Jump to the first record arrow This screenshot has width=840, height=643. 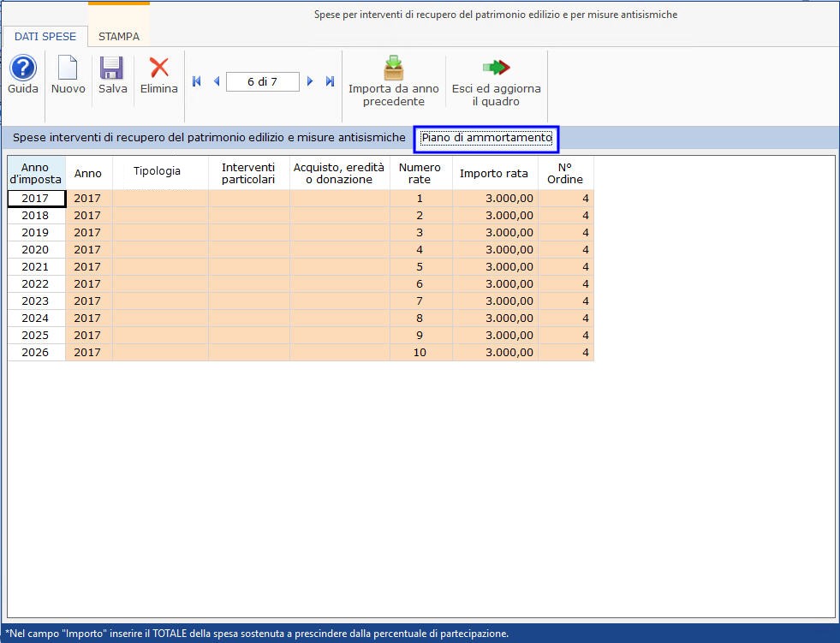[x=197, y=81]
